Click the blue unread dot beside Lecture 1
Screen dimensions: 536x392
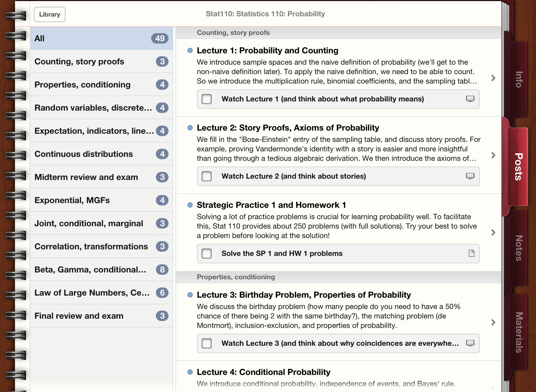click(x=190, y=50)
